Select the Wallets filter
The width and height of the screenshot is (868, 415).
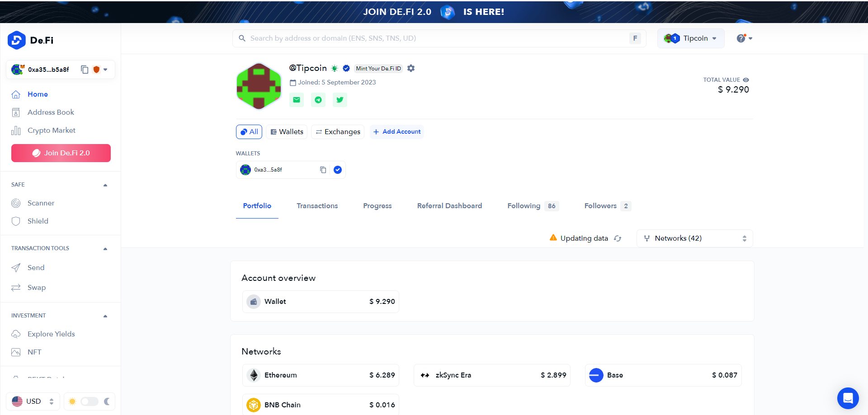pos(287,132)
